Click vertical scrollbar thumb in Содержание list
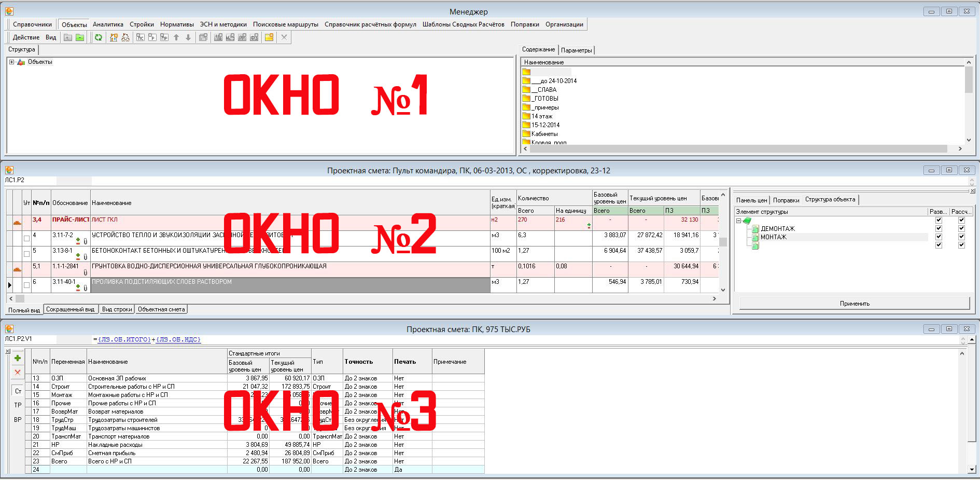Viewport: 980px width, 480px height. 969,80
